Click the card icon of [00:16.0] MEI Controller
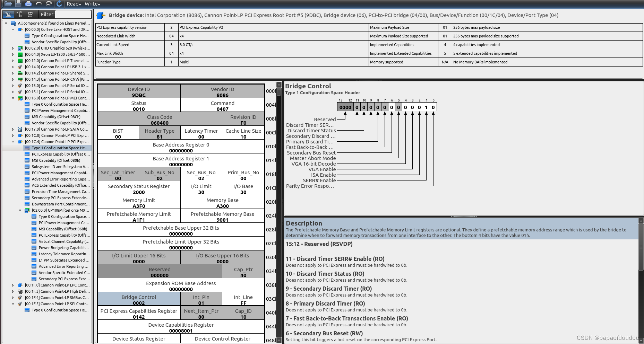 tap(20, 98)
